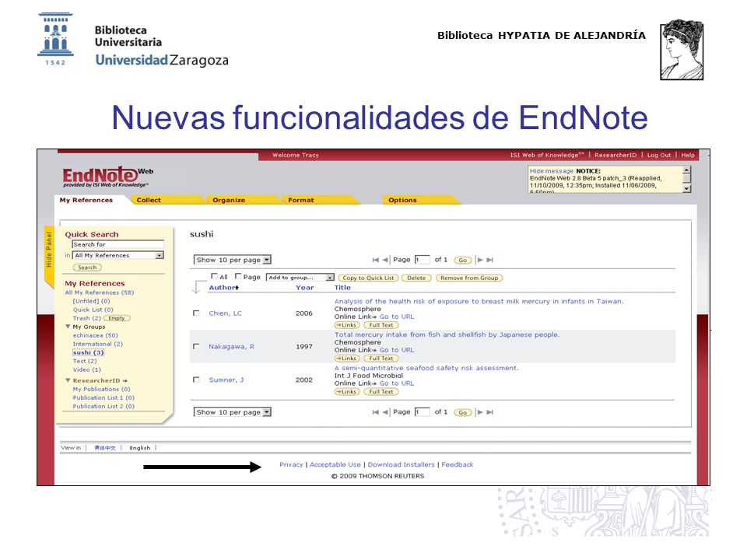The image size is (747, 560).
Task: Open the semi-quantitative seafood safety article
Action: pyautogui.click(x=426, y=368)
